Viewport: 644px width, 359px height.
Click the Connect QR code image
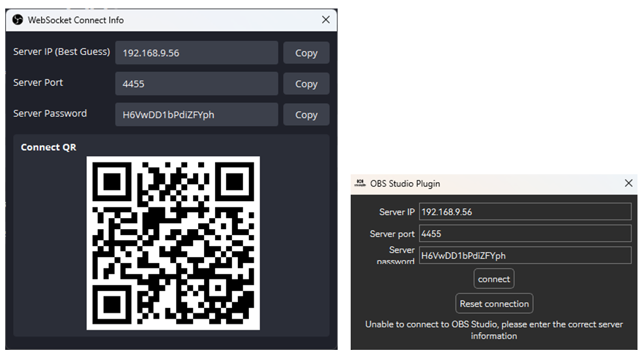click(x=173, y=243)
